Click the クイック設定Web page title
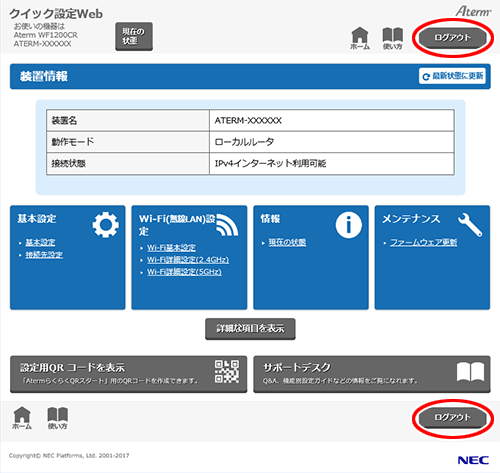Image resolution: width=500 pixels, height=473 pixels. (56, 14)
